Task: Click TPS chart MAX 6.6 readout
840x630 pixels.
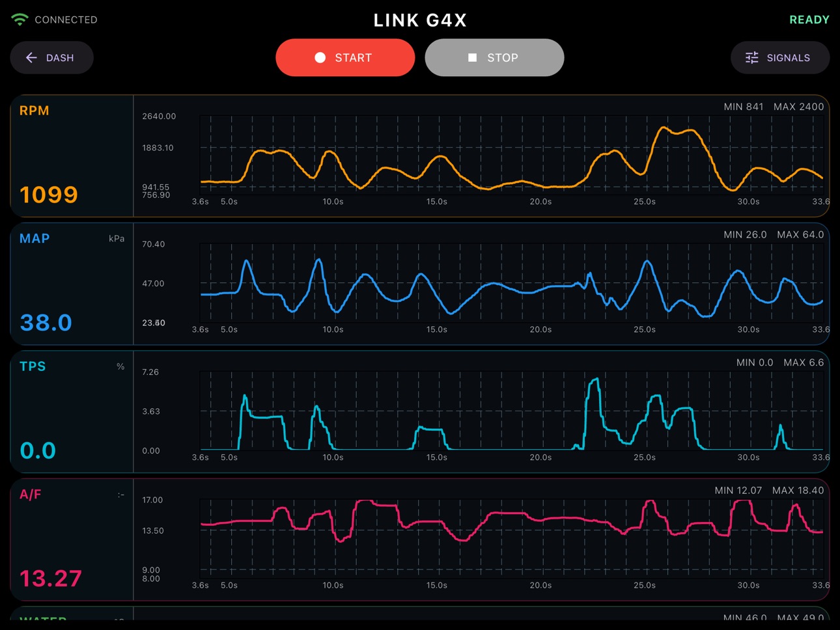Action: [x=804, y=363]
